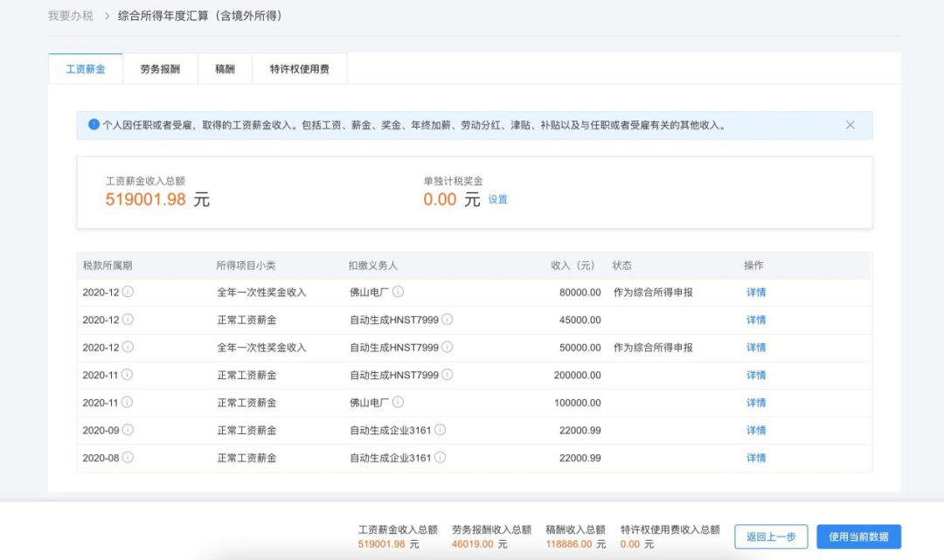The width and height of the screenshot is (944, 560).
Task: Click the large 519001.98 total in summary card
Action: point(146,200)
